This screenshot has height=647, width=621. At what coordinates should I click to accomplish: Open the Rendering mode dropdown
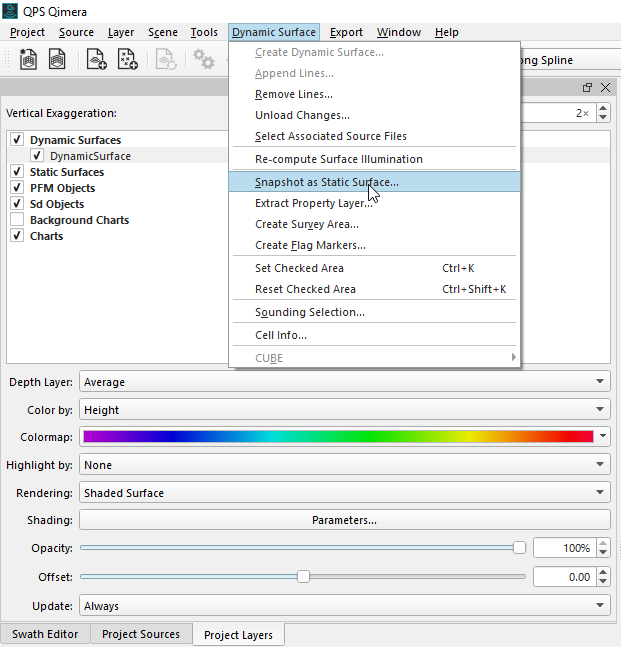click(344, 493)
